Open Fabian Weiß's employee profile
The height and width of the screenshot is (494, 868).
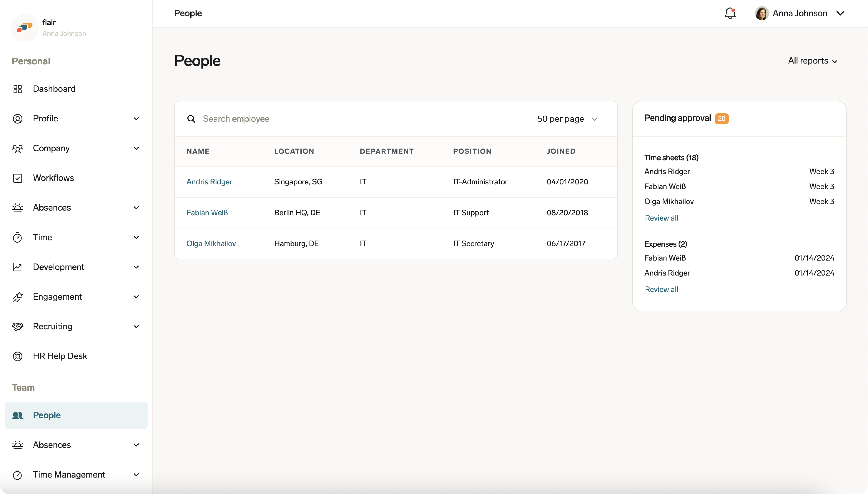pos(207,212)
